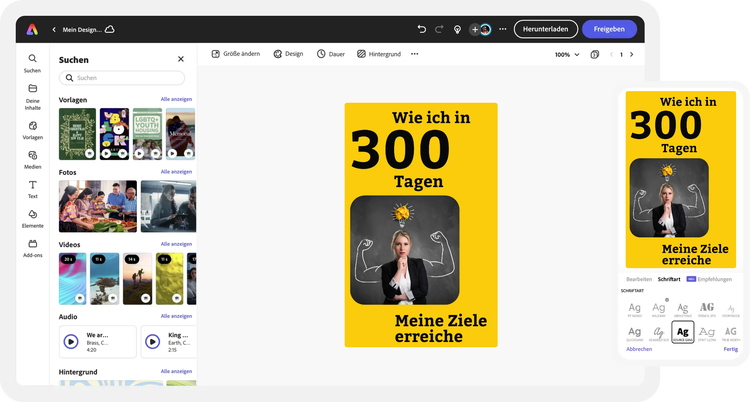750x402 pixels.
Task: Open Medien in the left sidebar
Action: point(33,160)
